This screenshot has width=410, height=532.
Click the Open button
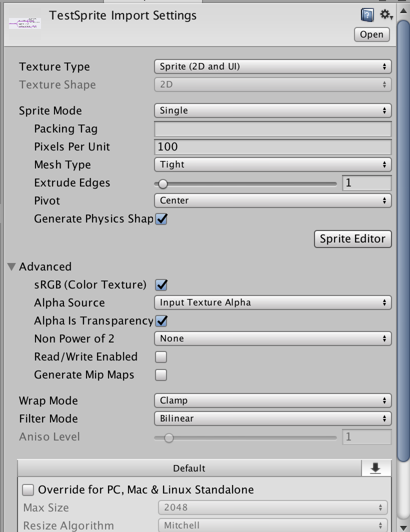click(371, 34)
